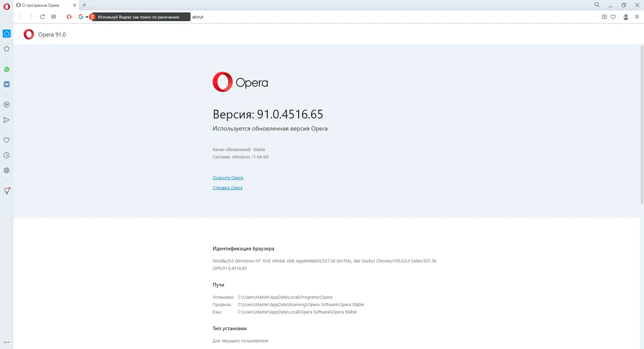The image size is (644, 349).
Task: Add page to bookmarks with heart icon
Action: pos(613,17)
